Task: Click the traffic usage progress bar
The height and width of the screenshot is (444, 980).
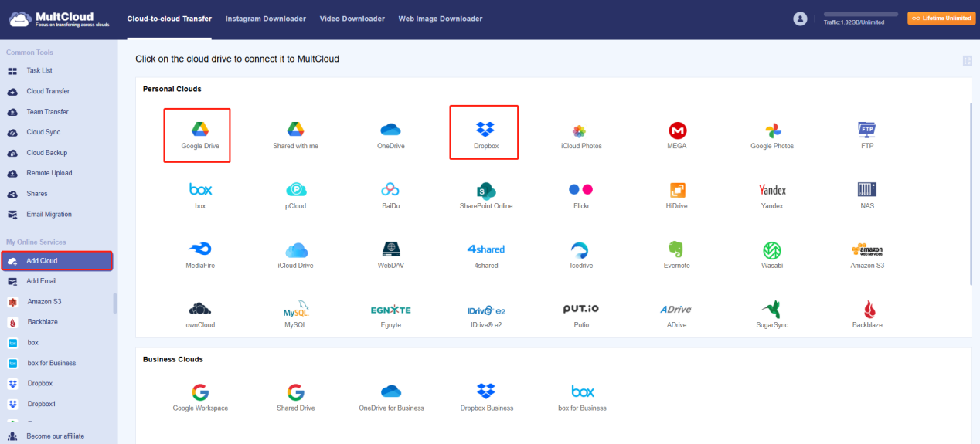Action: click(x=860, y=14)
